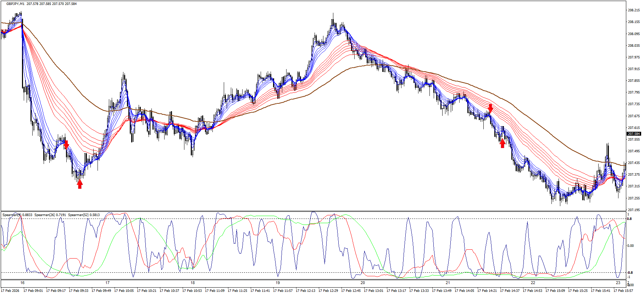The height and width of the screenshot is (300, 644).
Task: Click the 17 Feb 2026 date label
Action: click(x=10, y=291)
